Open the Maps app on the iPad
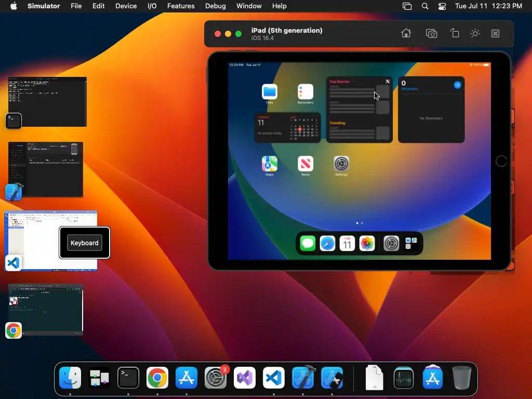The image size is (532, 399). click(270, 164)
